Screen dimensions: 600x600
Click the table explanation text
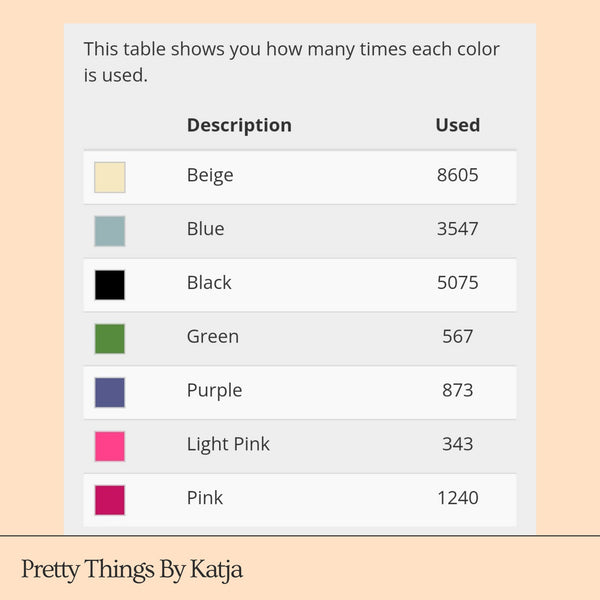point(291,61)
